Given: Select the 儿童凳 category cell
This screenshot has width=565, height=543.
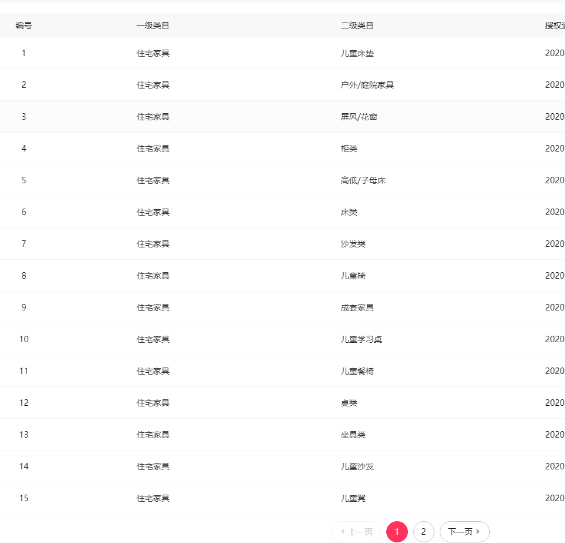Looking at the screenshot, I should coord(353,498).
